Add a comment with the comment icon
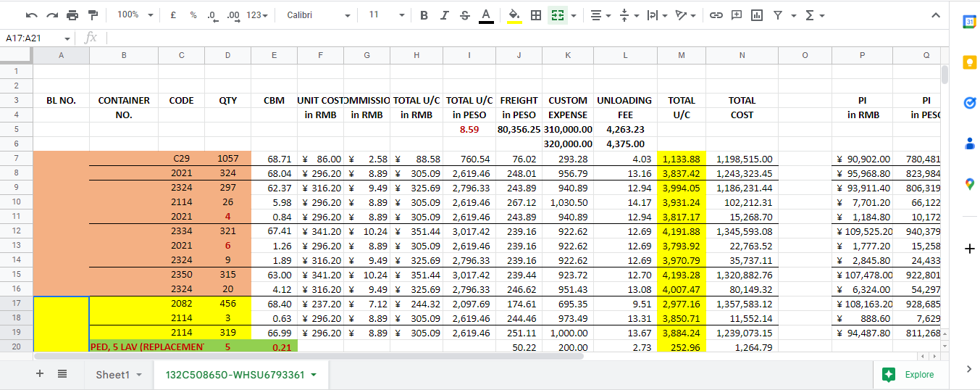This screenshot has width=980, height=390. (x=737, y=15)
